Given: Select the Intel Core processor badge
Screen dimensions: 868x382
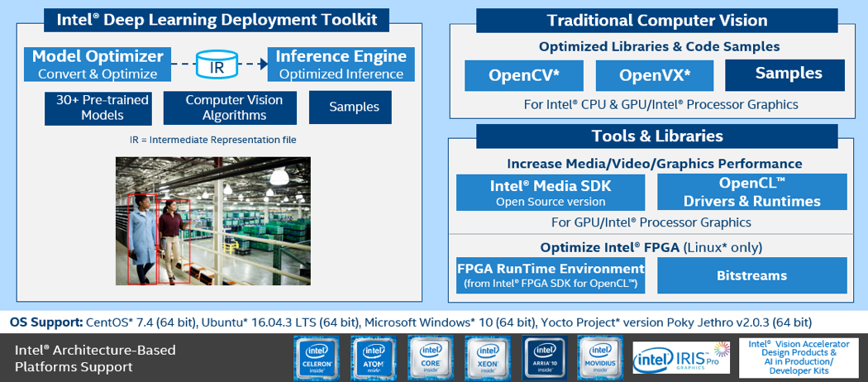Looking at the screenshot, I should [x=430, y=357].
